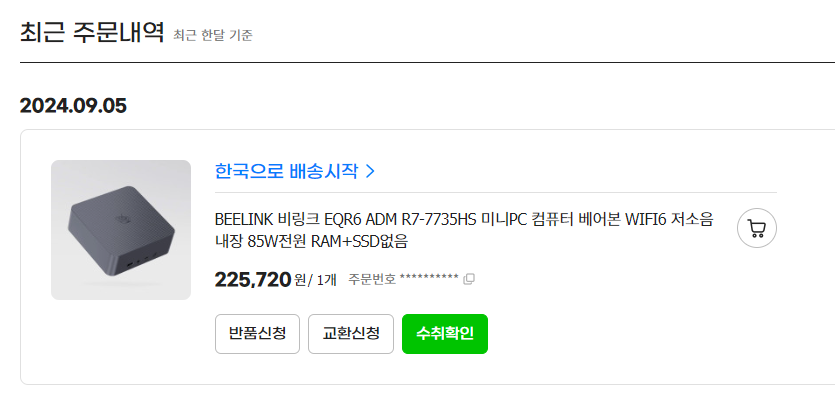Select the 최근 한달 기준 subtitle
Image resolution: width=835 pixels, height=411 pixels.
[x=213, y=36]
